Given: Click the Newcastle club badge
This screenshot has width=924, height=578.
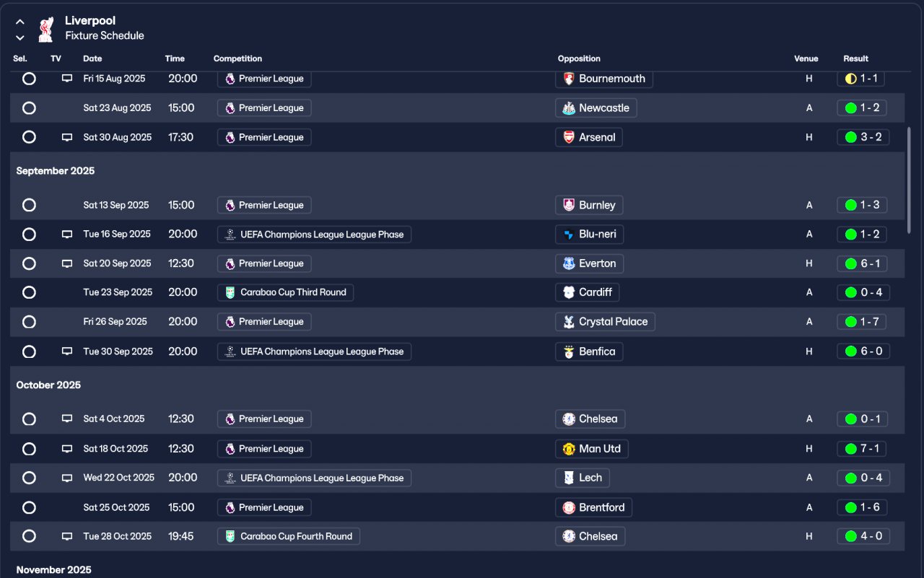Looking at the screenshot, I should point(569,108).
